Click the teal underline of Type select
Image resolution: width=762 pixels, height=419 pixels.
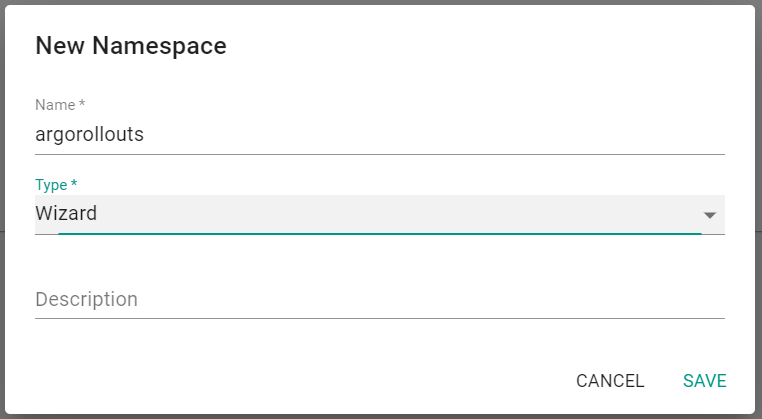coord(380,233)
